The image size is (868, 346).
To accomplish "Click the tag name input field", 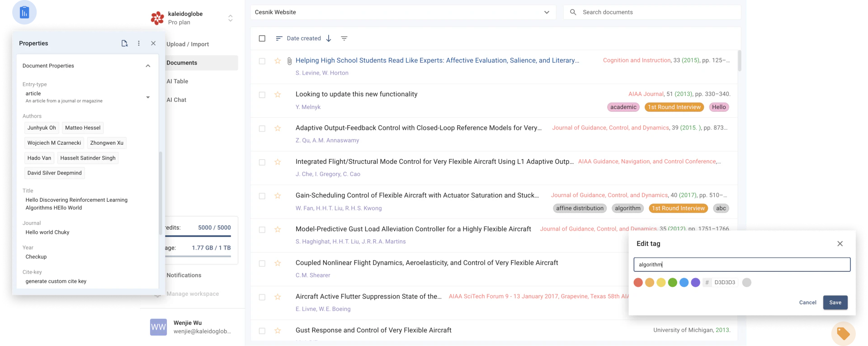I will (x=741, y=265).
